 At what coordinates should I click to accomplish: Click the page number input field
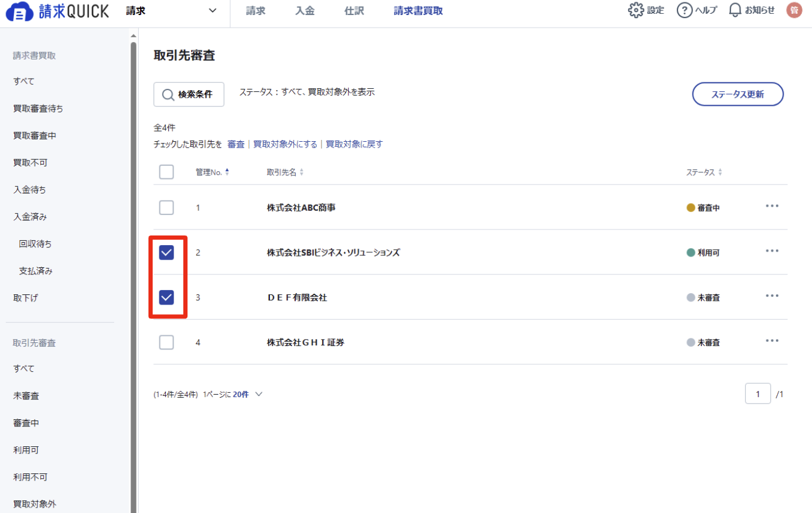(758, 394)
